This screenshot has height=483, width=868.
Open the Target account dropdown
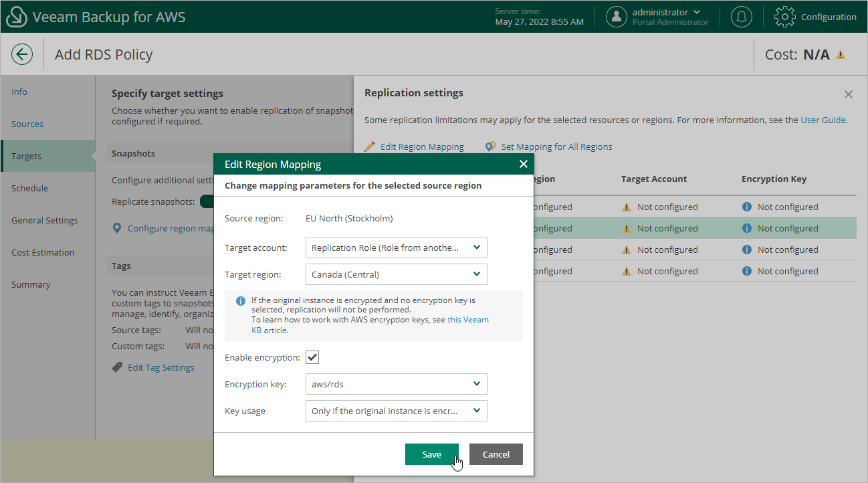coord(396,248)
